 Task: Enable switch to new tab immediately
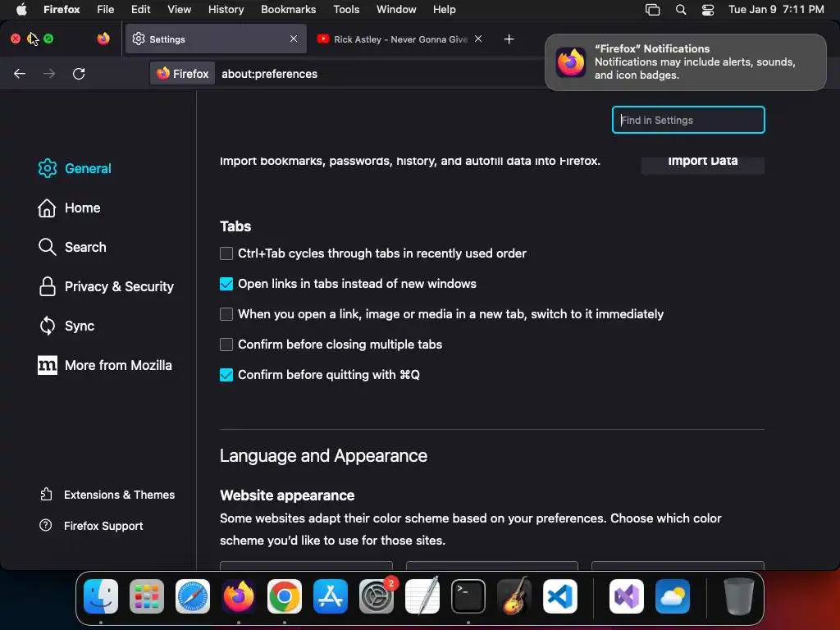[226, 314]
